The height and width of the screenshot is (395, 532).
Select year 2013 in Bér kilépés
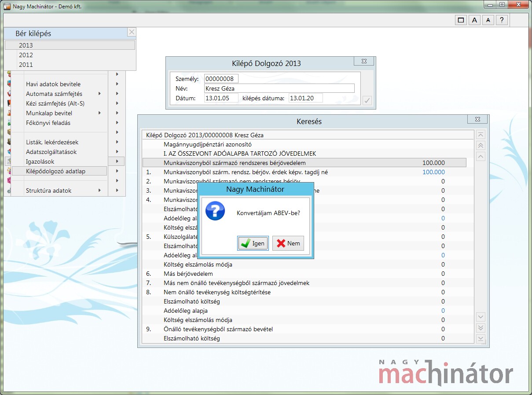click(70, 45)
